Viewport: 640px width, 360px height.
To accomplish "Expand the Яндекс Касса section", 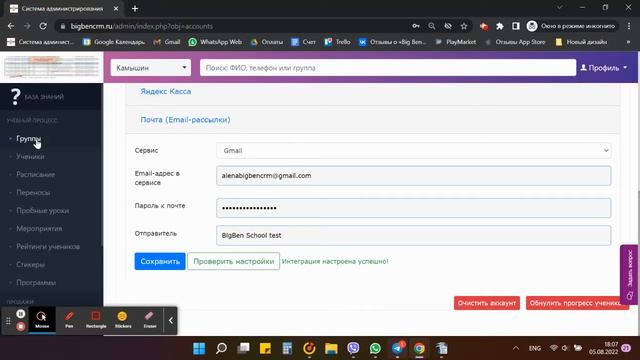I will pos(166,91).
